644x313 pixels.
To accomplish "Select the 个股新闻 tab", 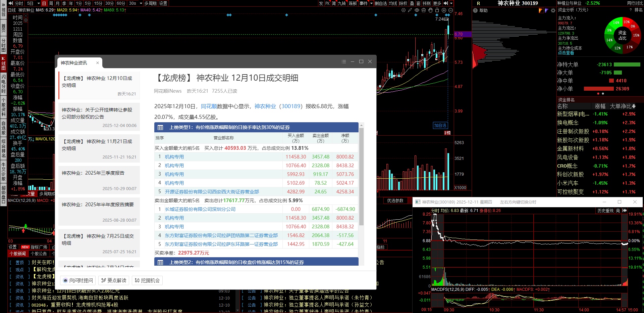I will 17,254.
